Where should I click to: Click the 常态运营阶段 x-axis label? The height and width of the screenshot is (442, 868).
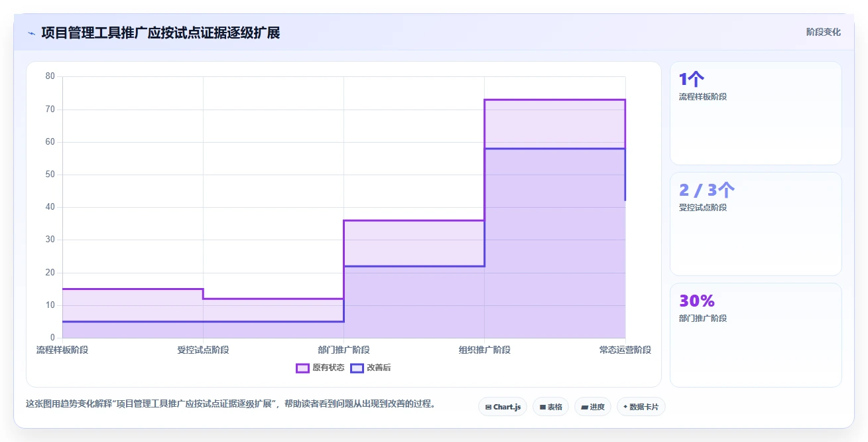click(x=625, y=350)
